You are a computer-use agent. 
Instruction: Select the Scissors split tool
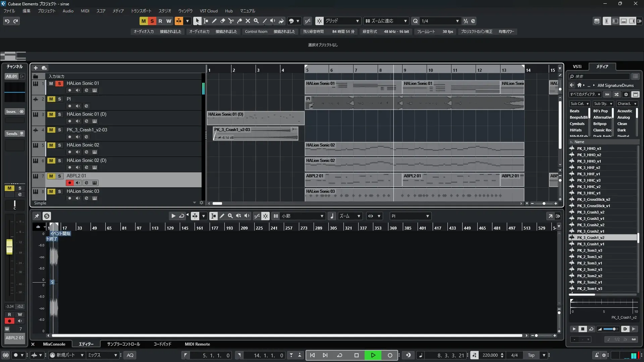coord(231,21)
